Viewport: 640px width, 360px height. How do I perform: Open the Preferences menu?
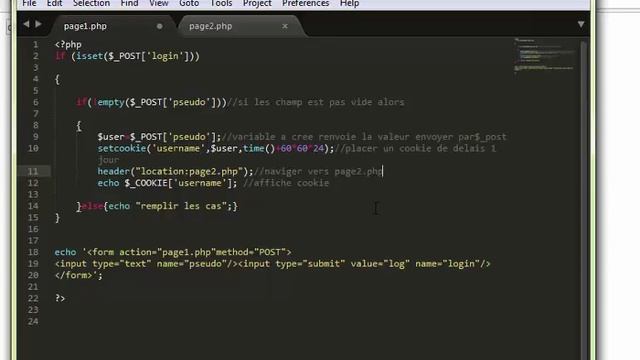coord(306,4)
